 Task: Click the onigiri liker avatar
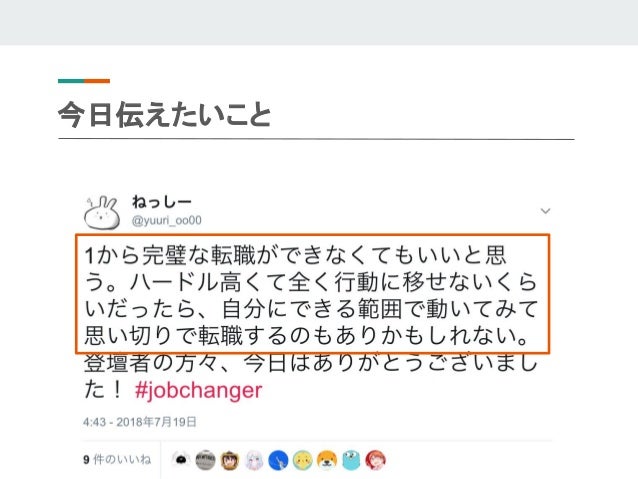(181, 460)
